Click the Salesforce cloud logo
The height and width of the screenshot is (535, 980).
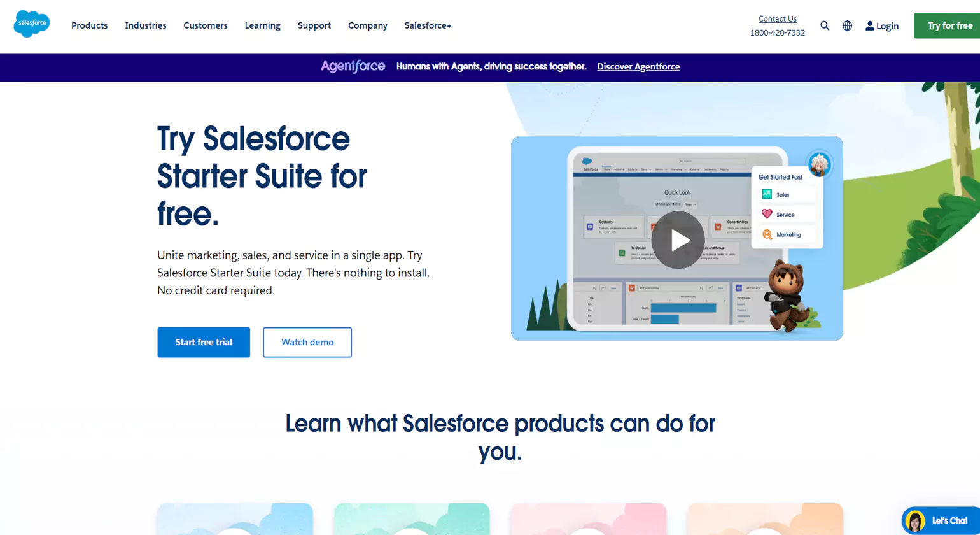coord(31,24)
